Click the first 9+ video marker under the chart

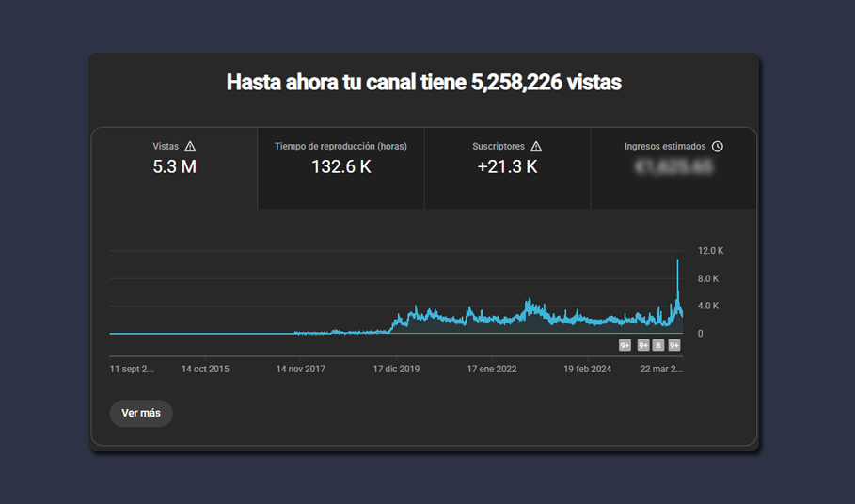click(625, 346)
